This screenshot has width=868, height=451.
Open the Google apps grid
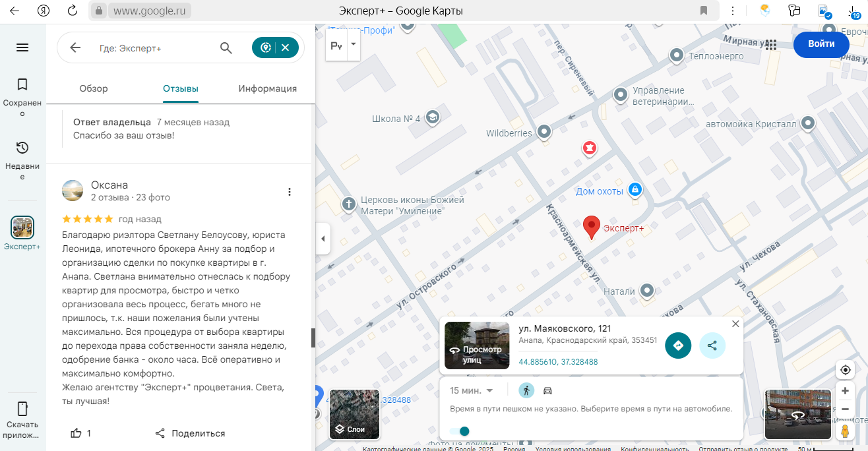[771, 44]
